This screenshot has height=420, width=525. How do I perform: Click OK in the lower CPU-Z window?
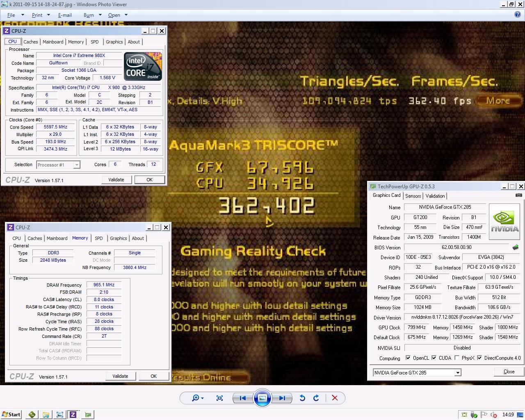tap(153, 376)
